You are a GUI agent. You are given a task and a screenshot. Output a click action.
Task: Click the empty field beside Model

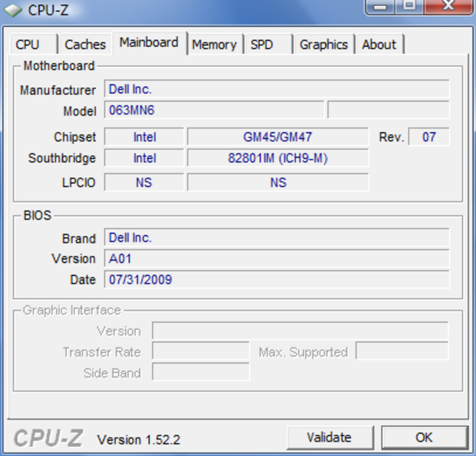389,110
